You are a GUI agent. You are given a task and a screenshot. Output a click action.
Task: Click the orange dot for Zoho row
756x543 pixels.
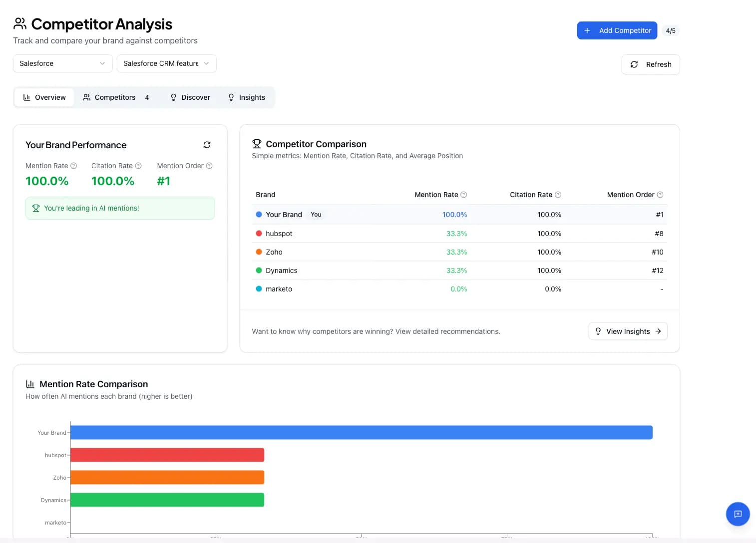[x=259, y=252]
